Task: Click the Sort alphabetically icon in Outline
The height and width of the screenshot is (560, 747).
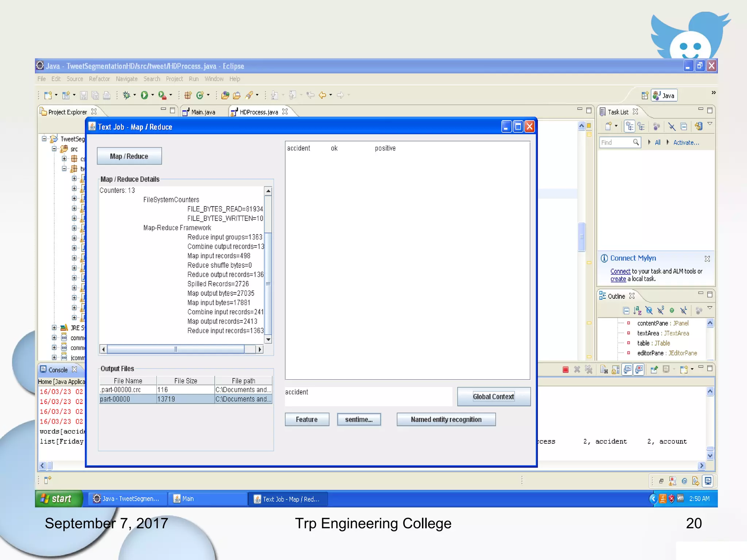Action: tap(637, 311)
